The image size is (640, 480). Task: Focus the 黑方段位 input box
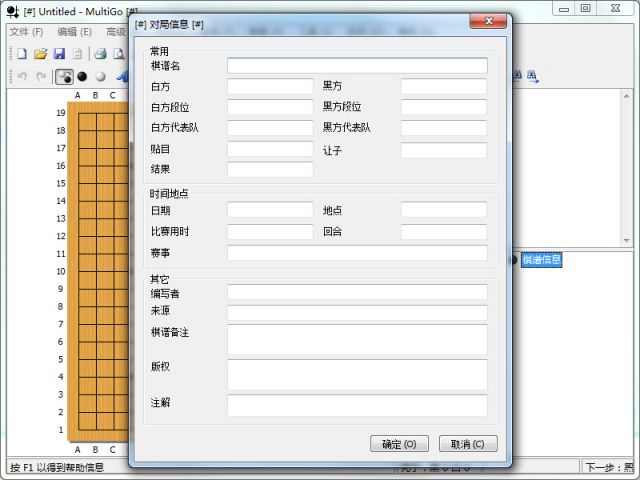[x=444, y=107]
